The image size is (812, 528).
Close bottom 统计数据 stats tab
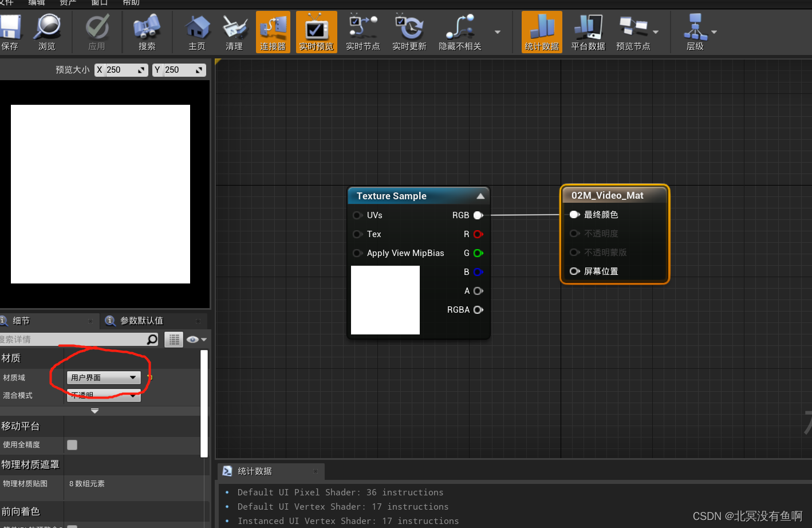click(x=315, y=471)
